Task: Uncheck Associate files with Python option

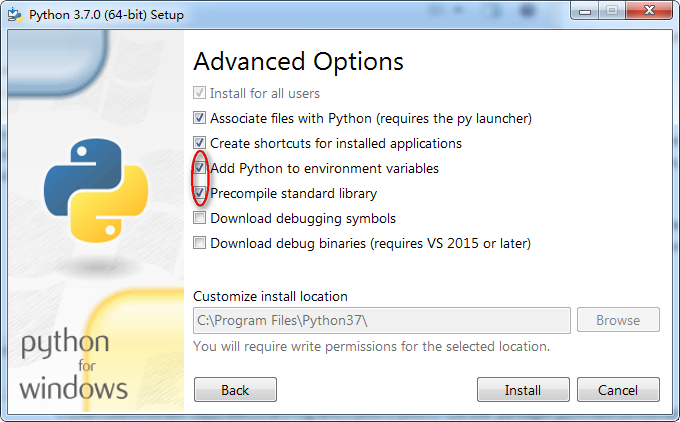Action: tap(200, 118)
